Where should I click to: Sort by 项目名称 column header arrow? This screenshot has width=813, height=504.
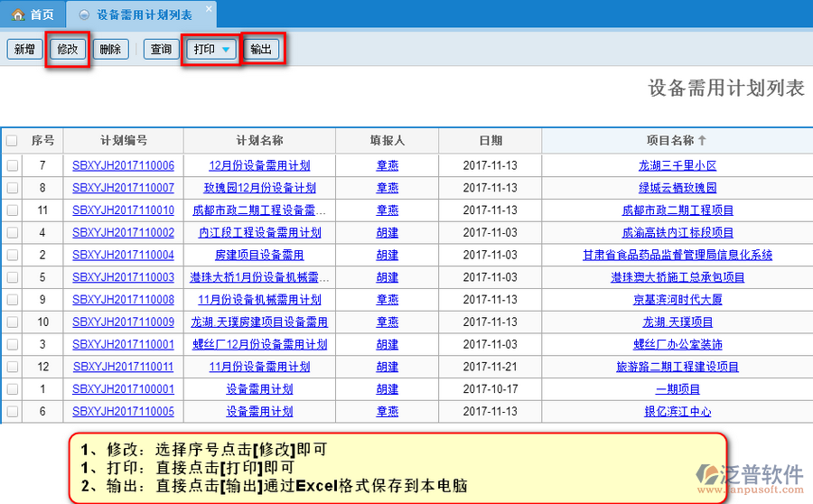click(702, 141)
